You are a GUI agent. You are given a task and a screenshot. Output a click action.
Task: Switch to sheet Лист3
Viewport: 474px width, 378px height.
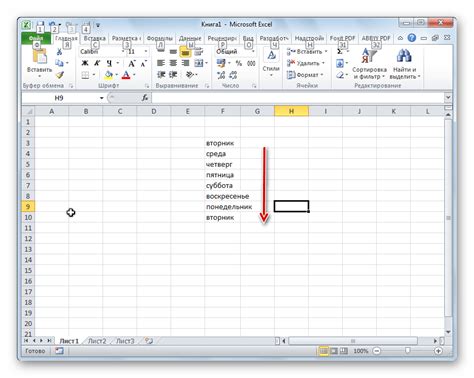125,341
